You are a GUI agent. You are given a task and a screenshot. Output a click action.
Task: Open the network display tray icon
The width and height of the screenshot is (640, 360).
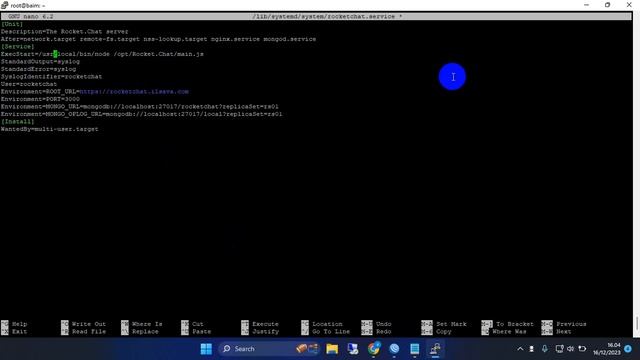coord(559,349)
